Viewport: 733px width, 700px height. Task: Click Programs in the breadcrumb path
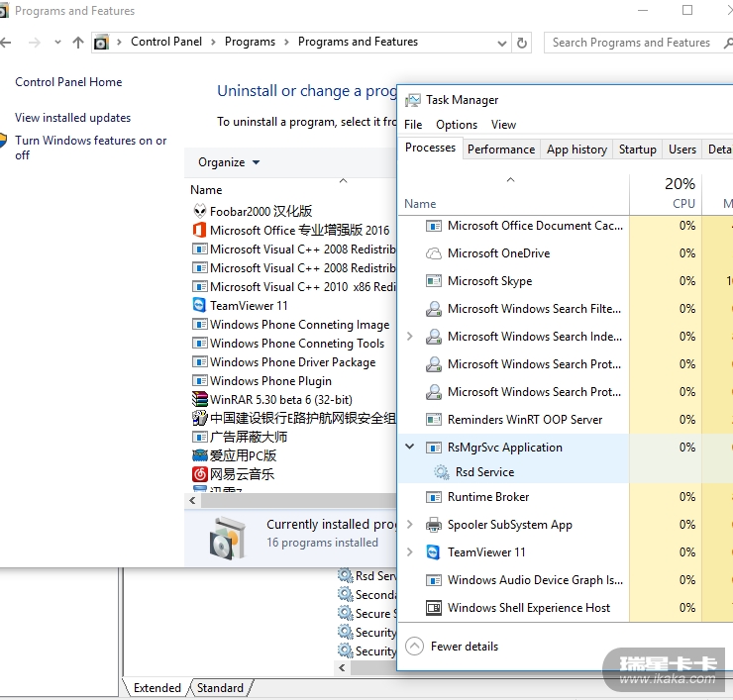click(250, 42)
